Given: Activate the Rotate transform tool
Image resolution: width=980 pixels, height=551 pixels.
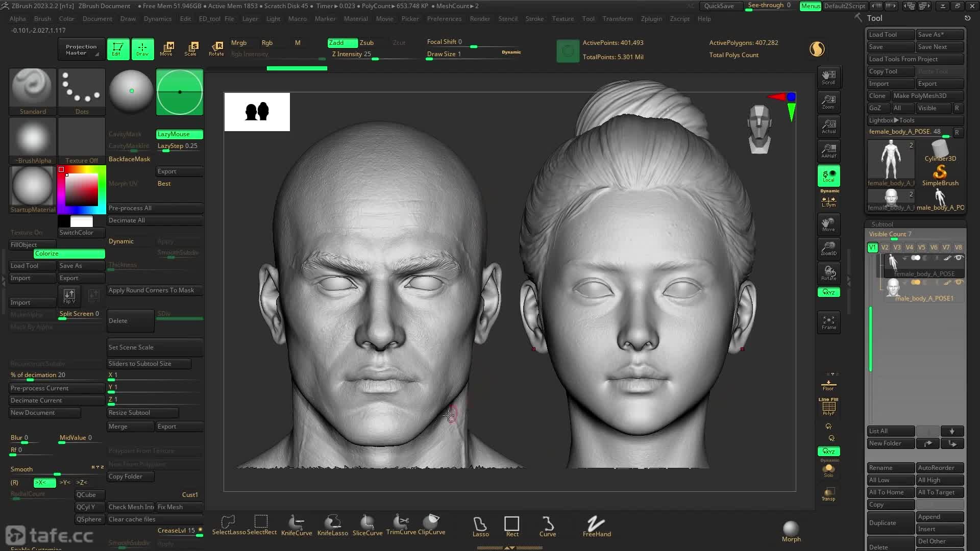Looking at the screenshot, I should [x=216, y=48].
